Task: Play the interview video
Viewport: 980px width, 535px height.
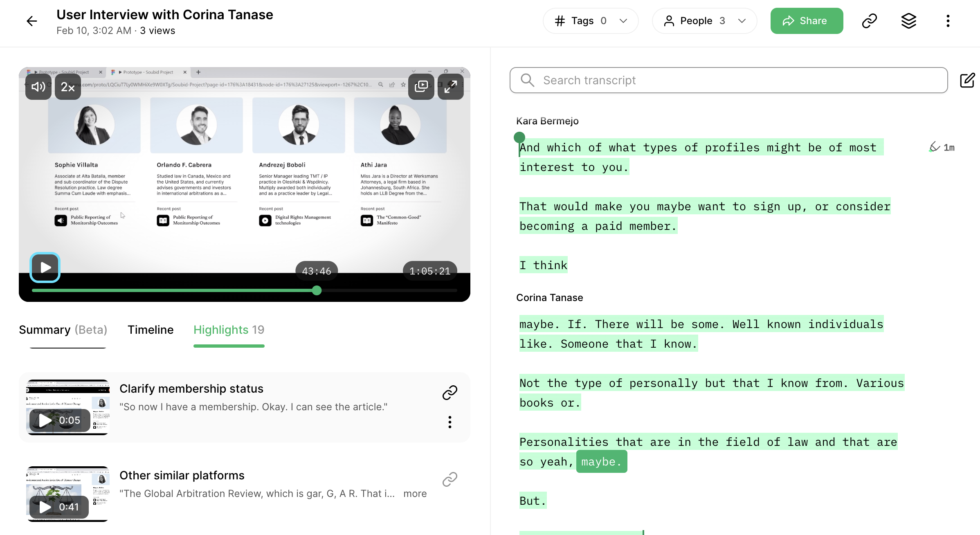Action: (x=45, y=267)
